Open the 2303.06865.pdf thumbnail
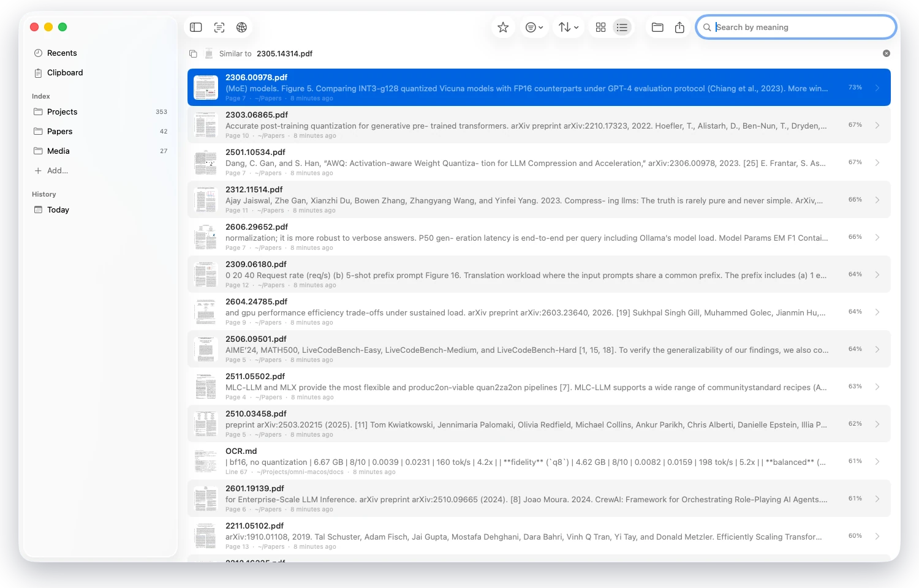Screen dimensions: 919x588 [206, 125]
